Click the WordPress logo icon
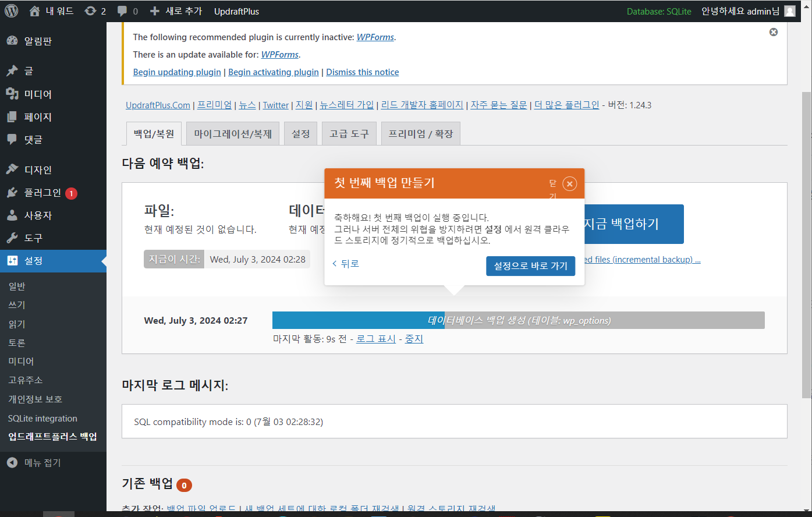Viewport: 812px width, 517px height. (12, 11)
